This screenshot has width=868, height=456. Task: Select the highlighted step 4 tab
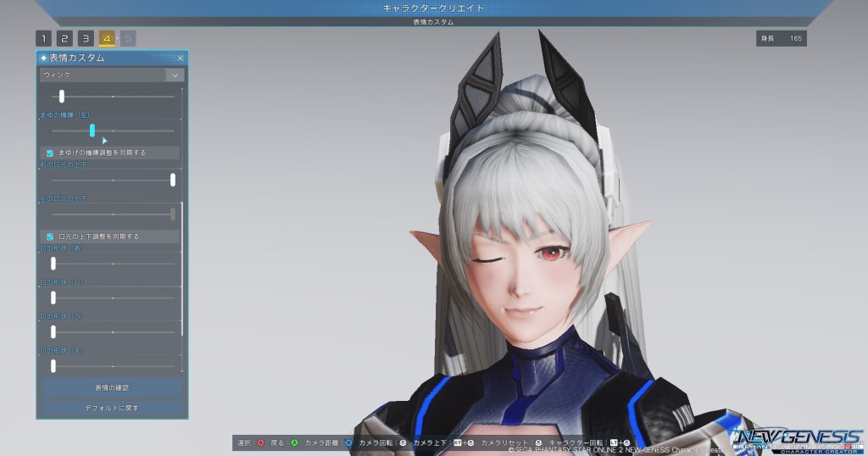tap(107, 38)
